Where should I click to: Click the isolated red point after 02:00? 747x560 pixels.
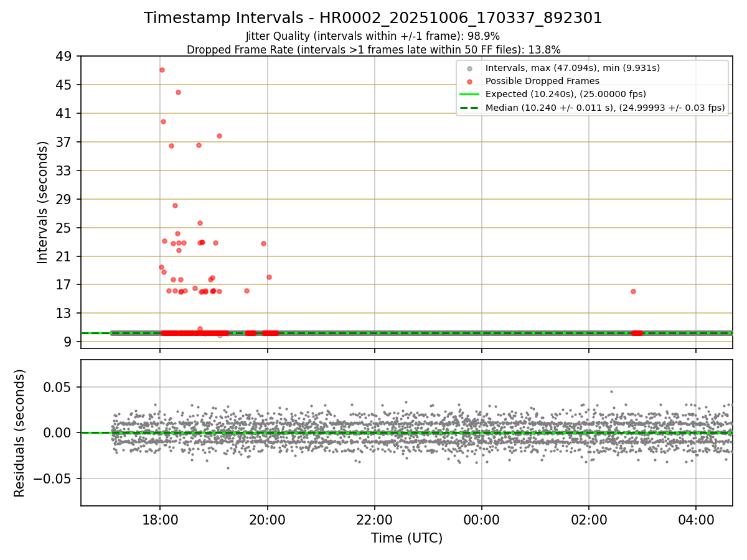point(633,291)
